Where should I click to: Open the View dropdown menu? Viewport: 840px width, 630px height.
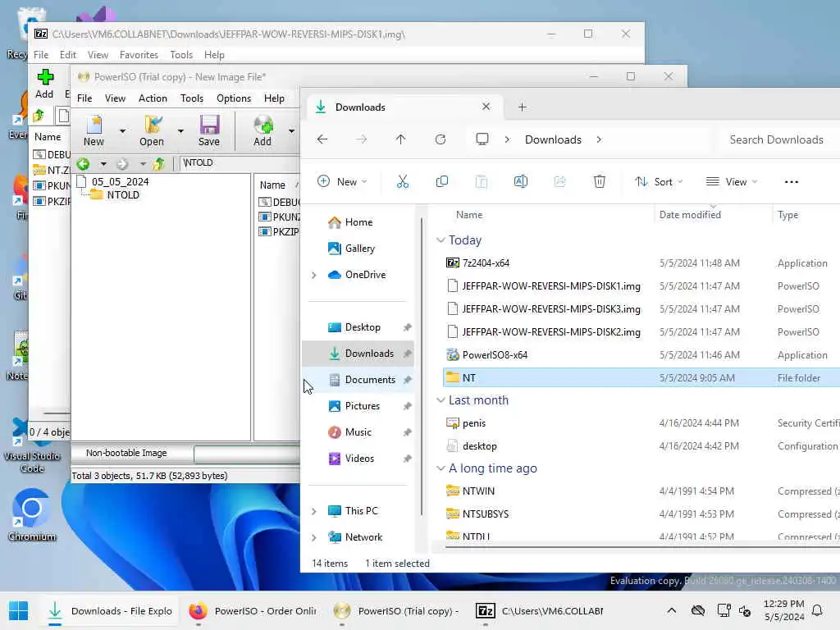(732, 181)
